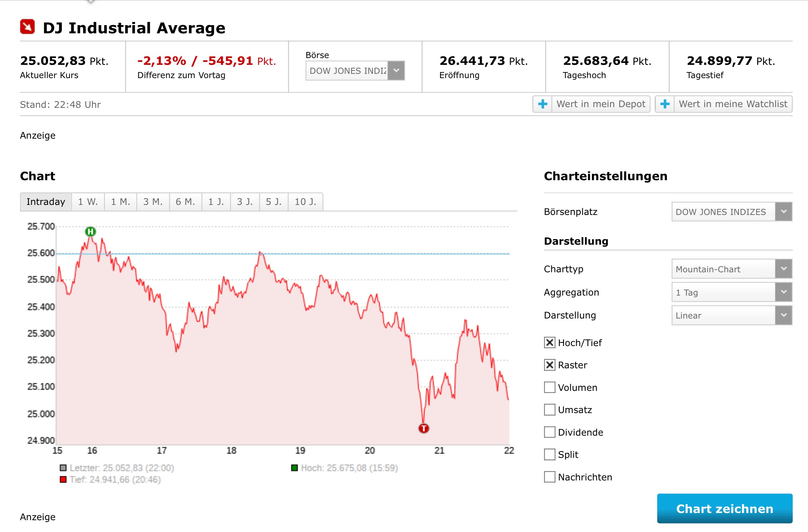Uncheck the Hoch/Tief checkbox

tap(549, 342)
